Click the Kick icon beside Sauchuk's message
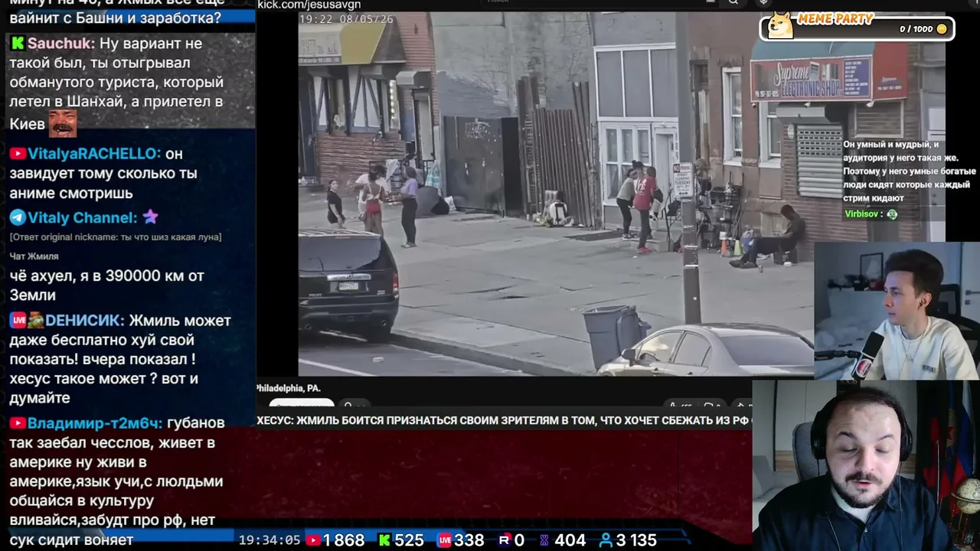Viewport: 980px width, 551px height. (x=17, y=44)
